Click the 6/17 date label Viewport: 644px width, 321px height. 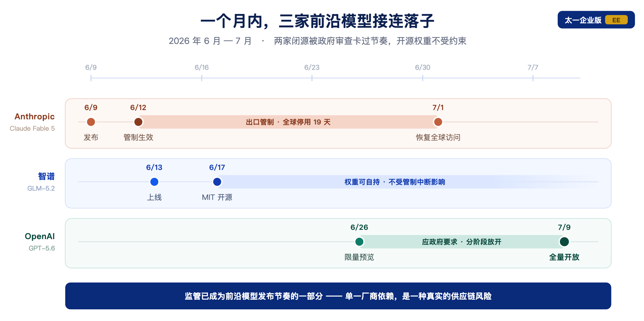tap(217, 167)
